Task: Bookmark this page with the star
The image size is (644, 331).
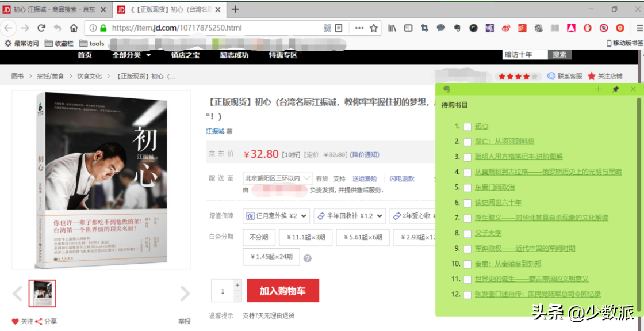Action: coord(373,28)
